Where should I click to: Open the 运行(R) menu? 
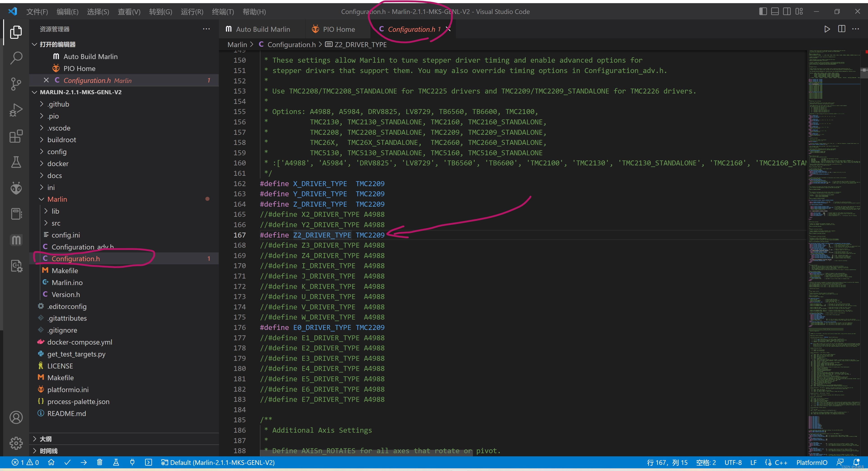click(x=192, y=12)
